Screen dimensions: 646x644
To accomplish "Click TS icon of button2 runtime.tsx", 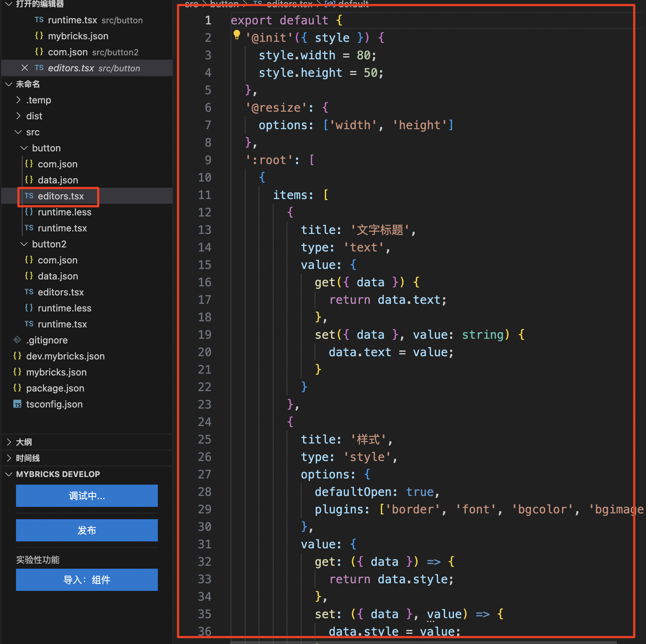I will [29, 324].
